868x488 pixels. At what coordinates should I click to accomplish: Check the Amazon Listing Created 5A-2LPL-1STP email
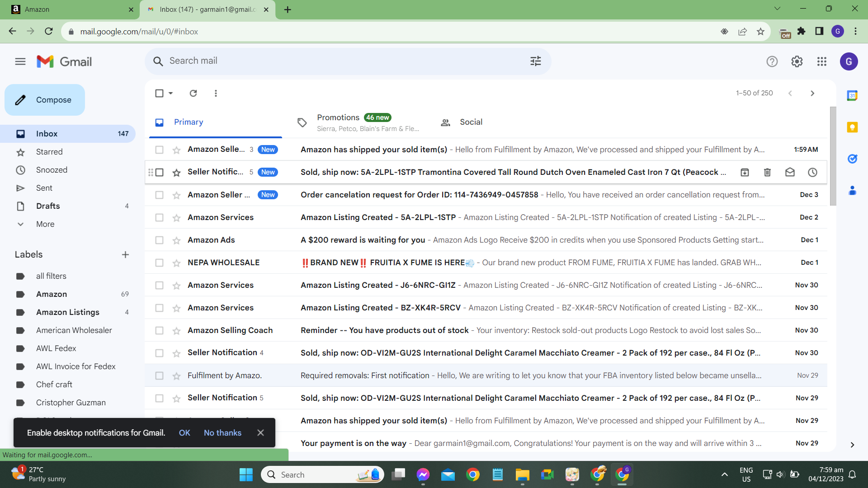159,217
